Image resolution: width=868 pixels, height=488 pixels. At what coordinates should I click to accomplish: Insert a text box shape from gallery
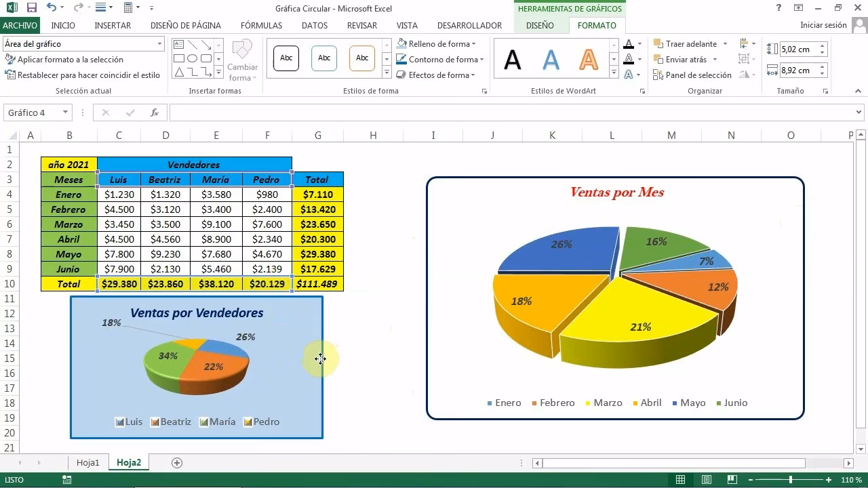pos(179,45)
